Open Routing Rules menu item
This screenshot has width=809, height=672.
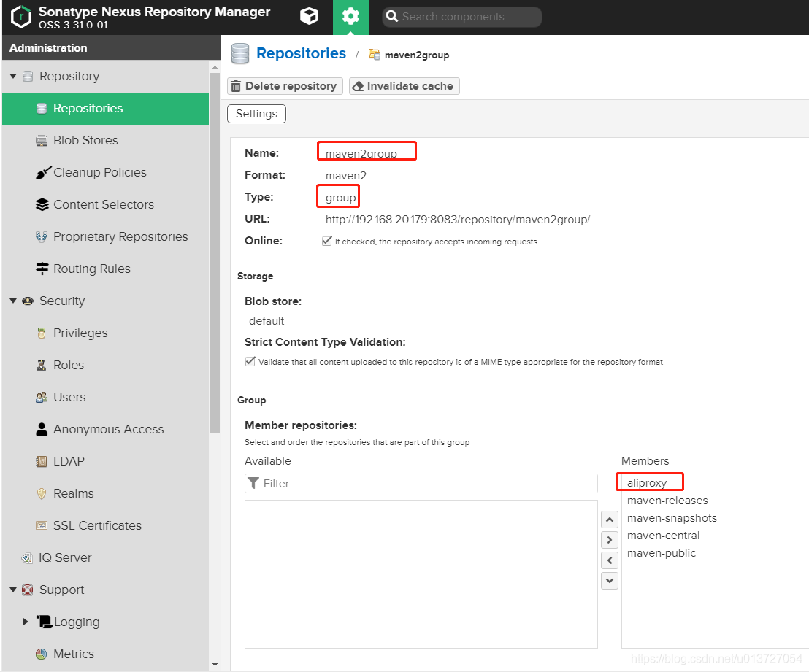coord(105,269)
